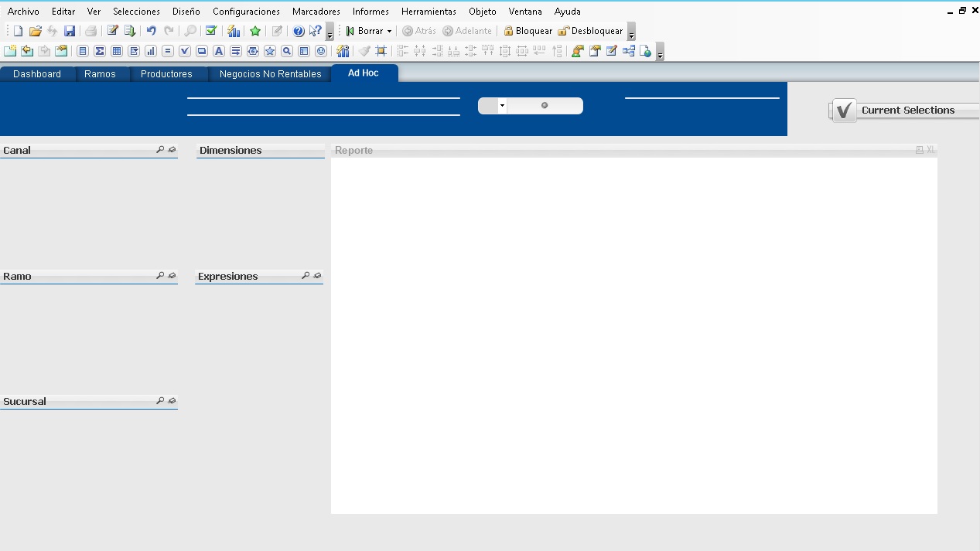The height and width of the screenshot is (551, 980).
Task: Click the slider thumb in the blue header
Action: (545, 105)
